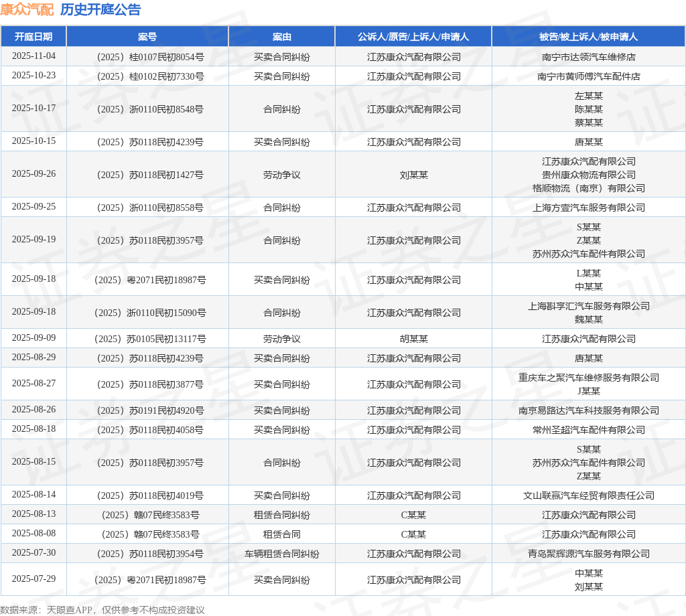The image size is (686, 616).
Task: Click plaintiff 胡某某
Action: click(413, 339)
